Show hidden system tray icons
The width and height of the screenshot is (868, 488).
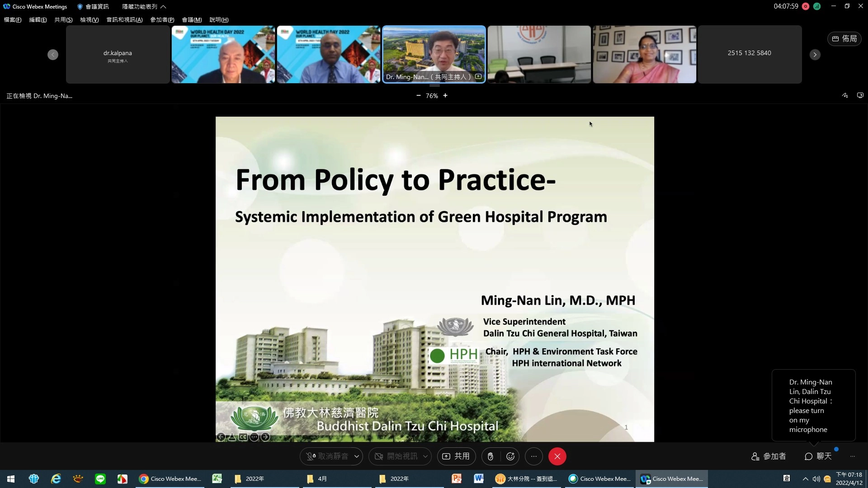pos(805,479)
